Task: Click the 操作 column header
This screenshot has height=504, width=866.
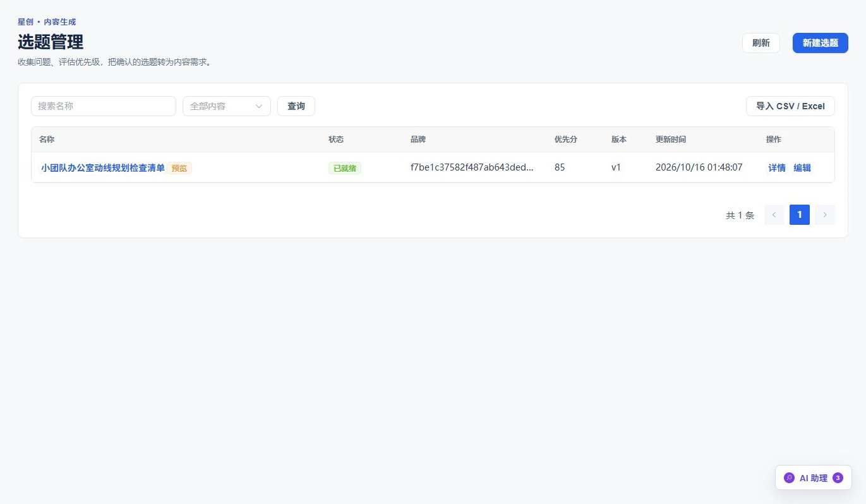Action: pos(774,140)
